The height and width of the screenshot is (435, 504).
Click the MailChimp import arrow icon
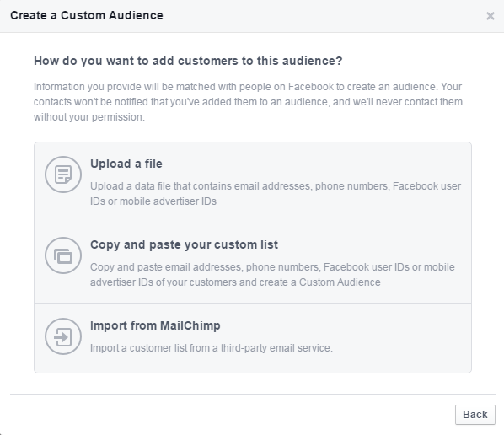(x=63, y=336)
